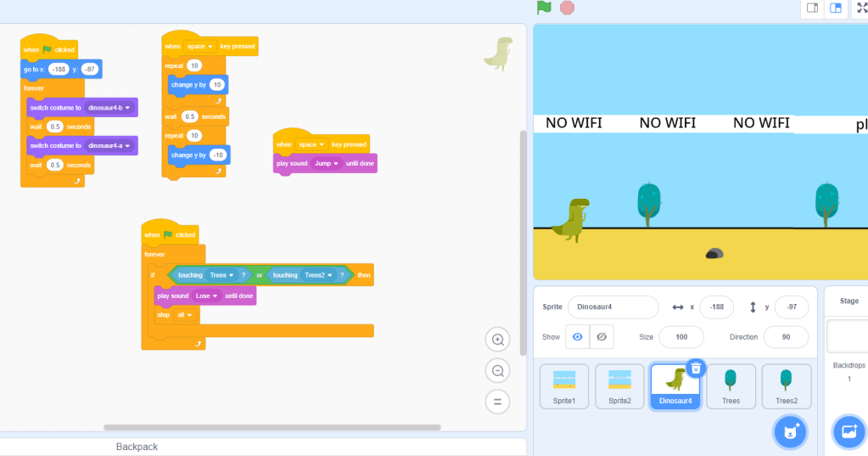The width and height of the screenshot is (868, 456).
Task: Select the Trees2 sprite thumbnail
Action: tap(786, 386)
